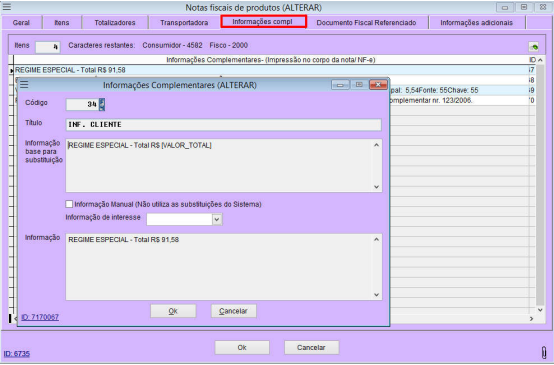Select the Documento Fiscal Referenciado tab
Image resolution: width=554 pixels, height=365 pixels.
click(366, 23)
